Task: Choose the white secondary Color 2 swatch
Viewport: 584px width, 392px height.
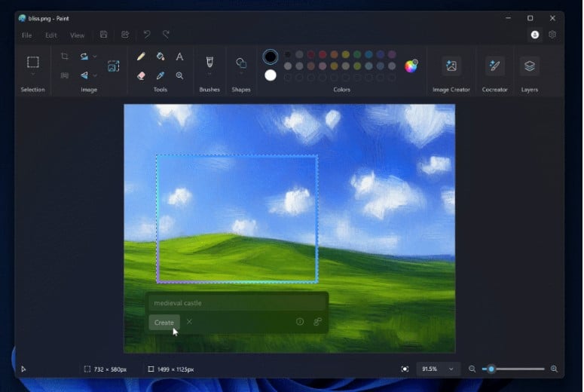Action: pyautogui.click(x=271, y=75)
